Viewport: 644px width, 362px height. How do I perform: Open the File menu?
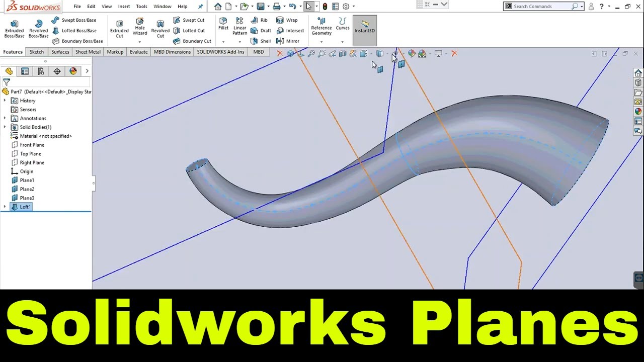point(77,7)
